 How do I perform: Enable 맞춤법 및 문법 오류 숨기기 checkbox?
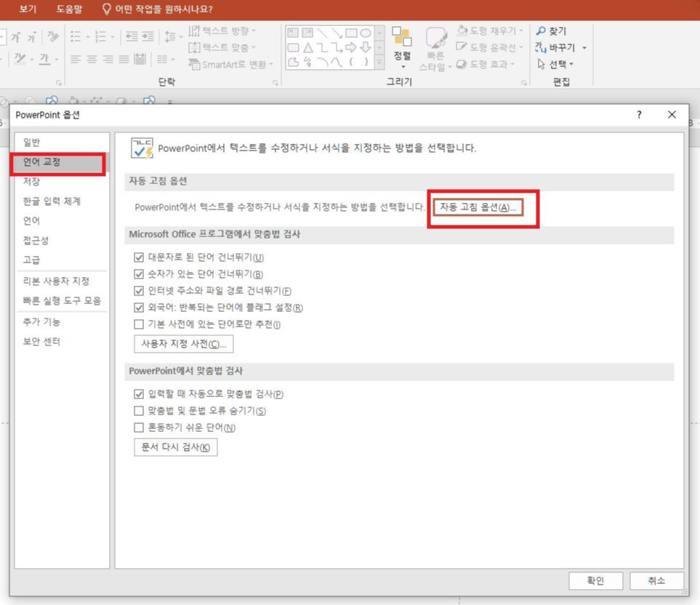click(x=139, y=411)
